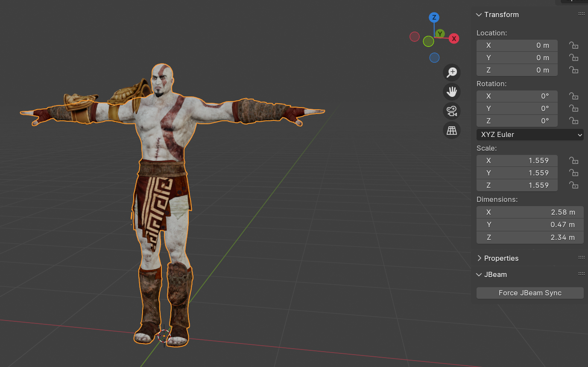Image resolution: width=588 pixels, height=367 pixels.
Task: Open the XYZ Euler rotation mode dropdown
Action: (530, 134)
